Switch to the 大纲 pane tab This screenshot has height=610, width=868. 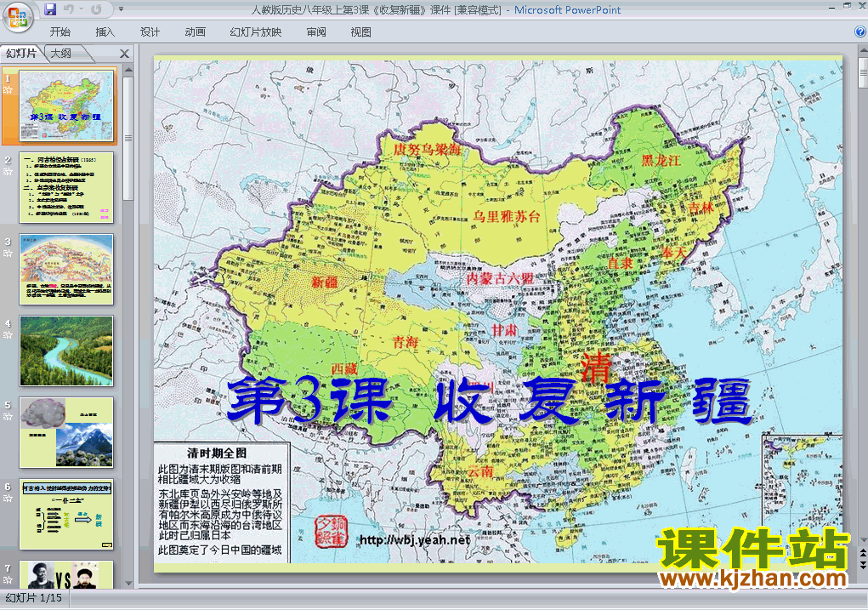tap(61, 54)
